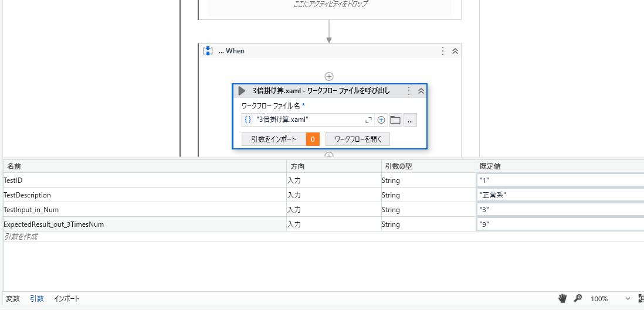Open the options menu of the 3倍掛け算.xaml activity
The width and height of the screenshot is (644, 310).
(x=409, y=91)
